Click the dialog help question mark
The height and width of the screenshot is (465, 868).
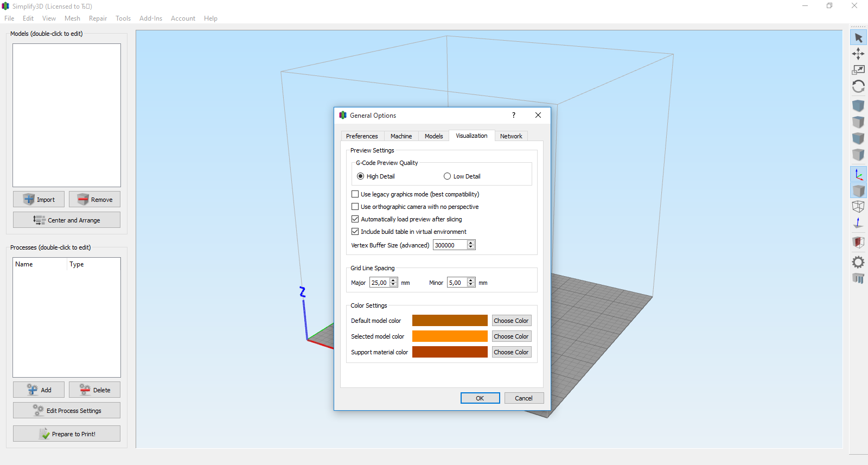(514, 115)
